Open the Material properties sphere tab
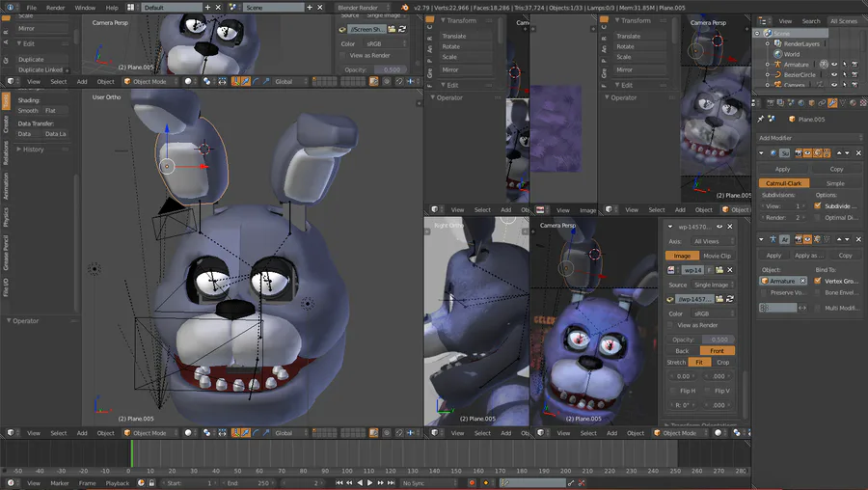Screen dimensions: 868x490 click(854, 103)
